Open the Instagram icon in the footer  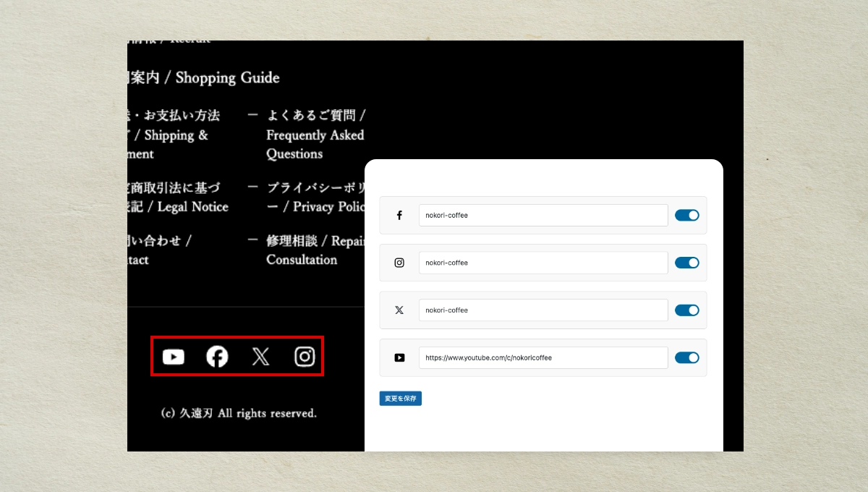(305, 357)
